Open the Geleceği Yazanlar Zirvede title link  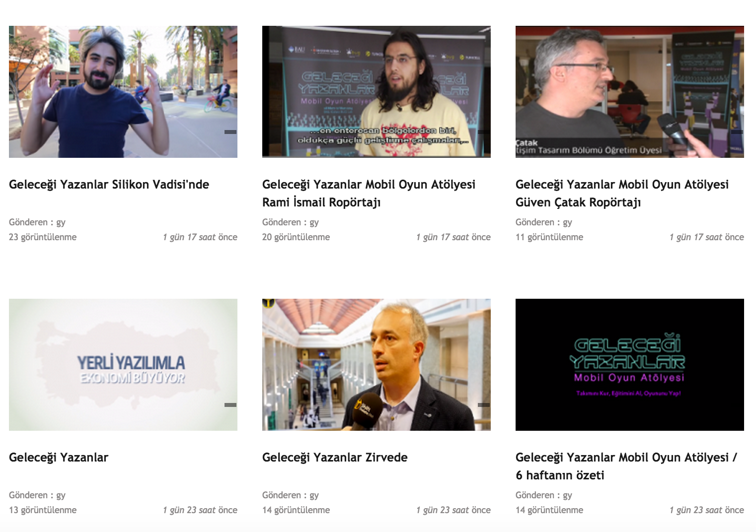(x=335, y=458)
